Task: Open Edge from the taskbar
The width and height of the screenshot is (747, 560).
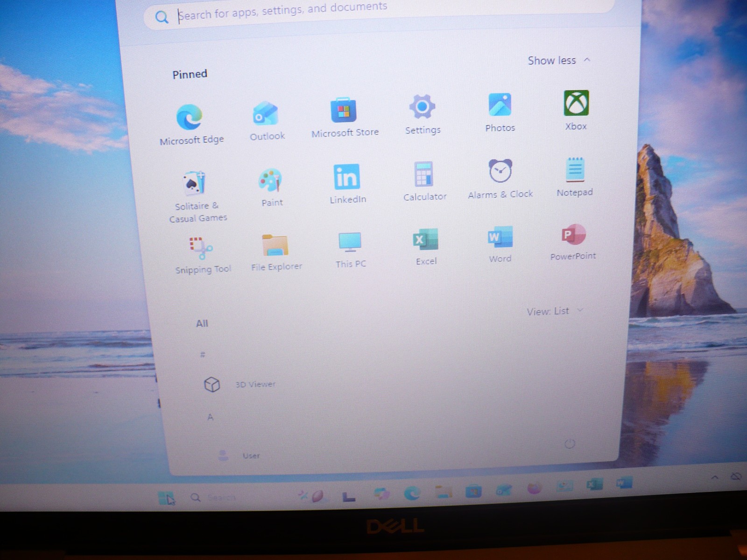Action: click(412, 493)
